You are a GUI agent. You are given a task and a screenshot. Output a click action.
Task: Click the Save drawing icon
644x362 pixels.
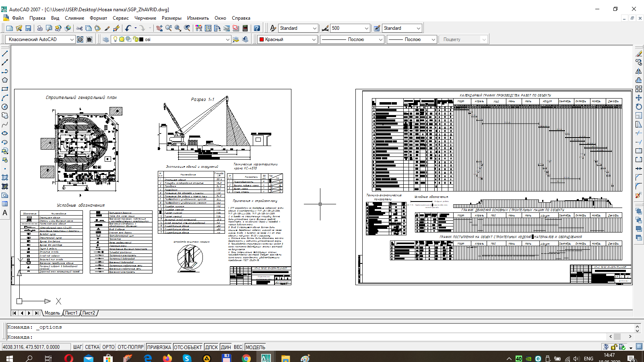28,28
